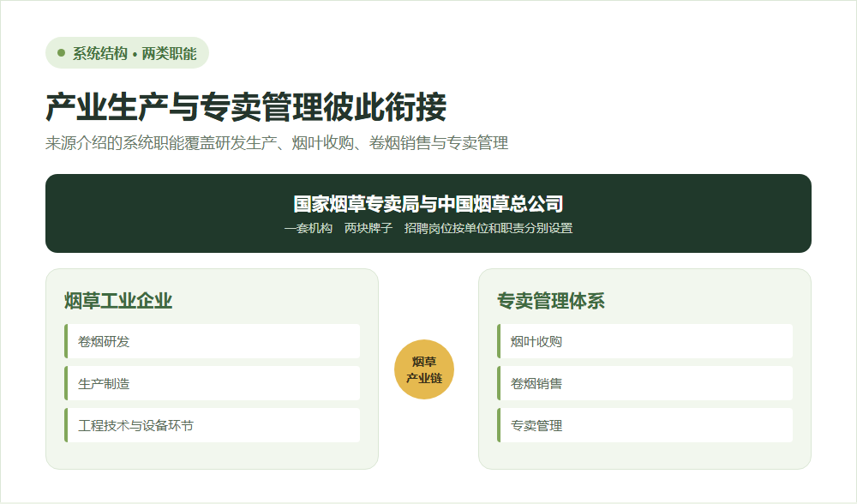Click the 系统结构 · 两类职能 tag pill
The width and height of the screenshot is (857, 504).
click(127, 53)
